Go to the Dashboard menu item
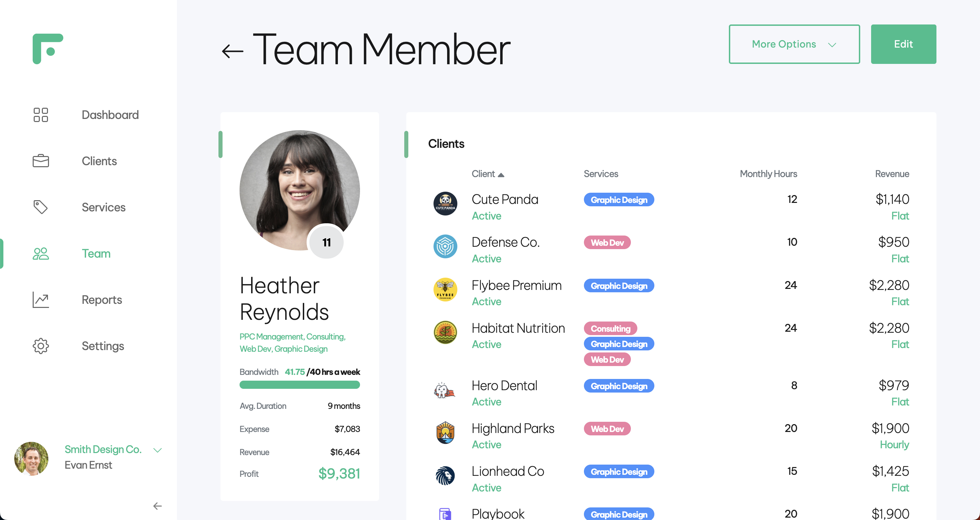980x520 pixels. pyautogui.click(x=110, y=115)
